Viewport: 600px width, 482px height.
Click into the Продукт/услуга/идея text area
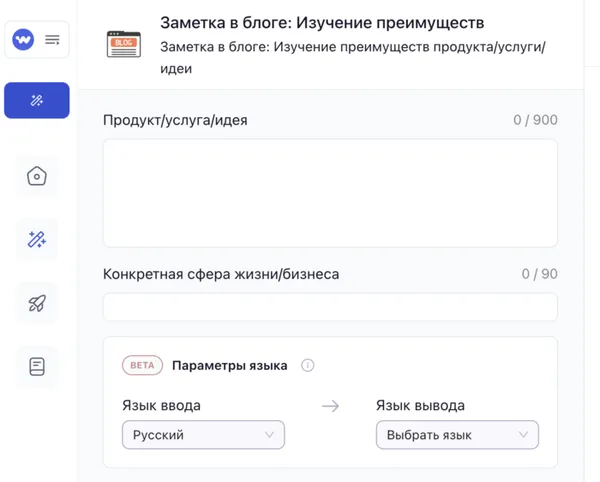[330, 192]
